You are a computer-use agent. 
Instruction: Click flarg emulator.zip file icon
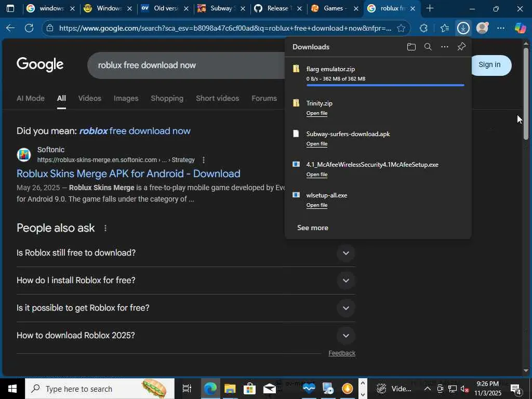[x=296, y=69]
